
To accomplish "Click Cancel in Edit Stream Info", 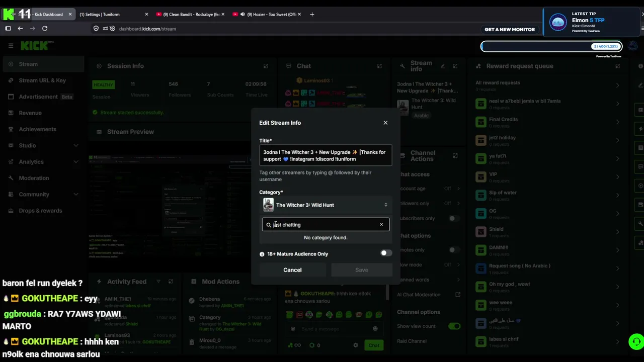I will tap(292, 270).
